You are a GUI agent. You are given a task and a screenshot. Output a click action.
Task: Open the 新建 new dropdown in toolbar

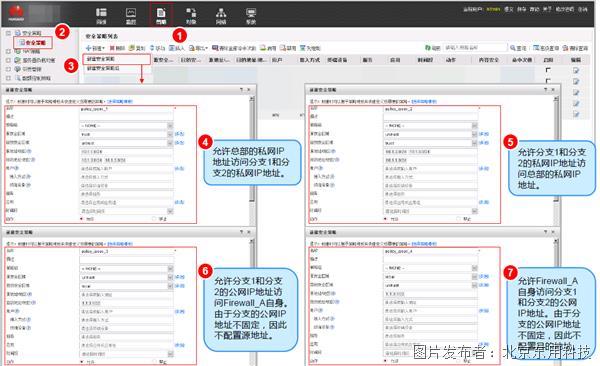tap(95, 48)
